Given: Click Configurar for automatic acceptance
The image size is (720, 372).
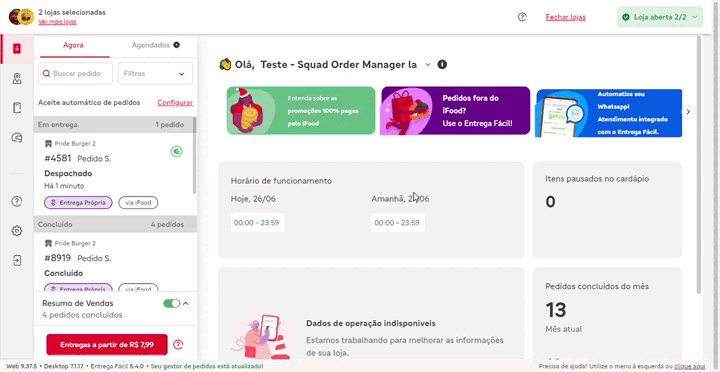Looking at the screenshot, I should (175, 103).
